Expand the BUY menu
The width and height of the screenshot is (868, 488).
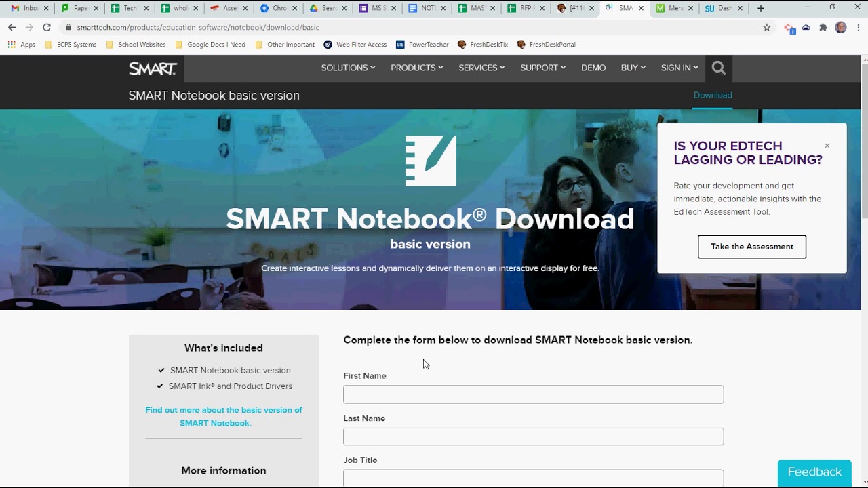pos(633,68)
